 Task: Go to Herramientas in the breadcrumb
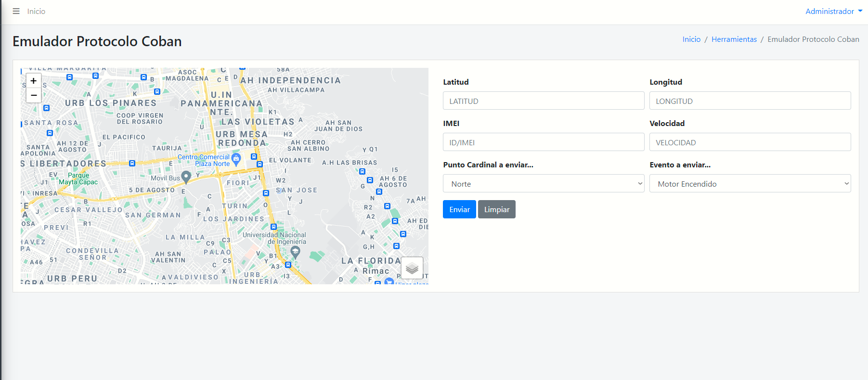(734, 39)
